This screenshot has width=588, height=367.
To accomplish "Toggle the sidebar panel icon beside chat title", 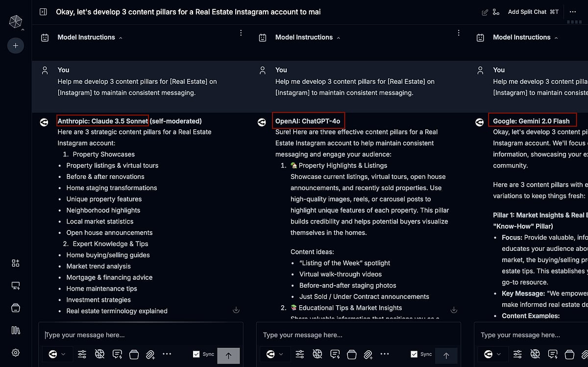I will point(43,12).
